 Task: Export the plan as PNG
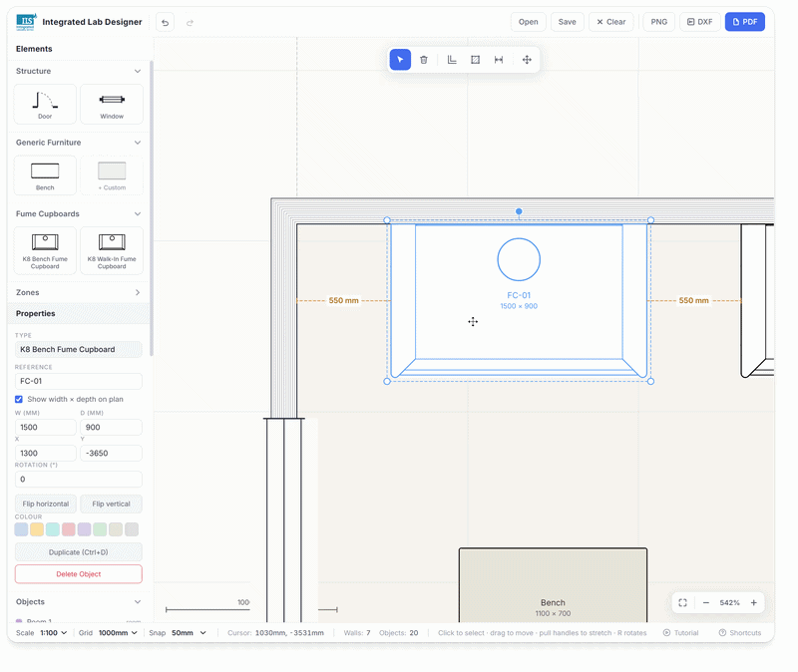pos(659,22)
